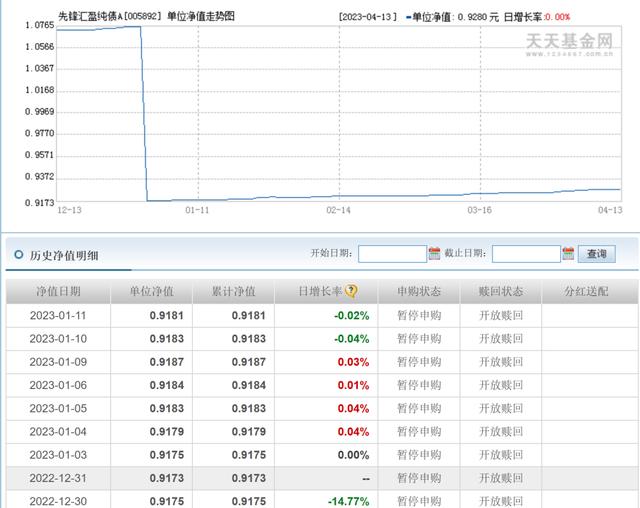This screenshot has width=640, height=508.
Task: Click the chart title 先锋汇盈纯债A
Action: tap(90, 16)
